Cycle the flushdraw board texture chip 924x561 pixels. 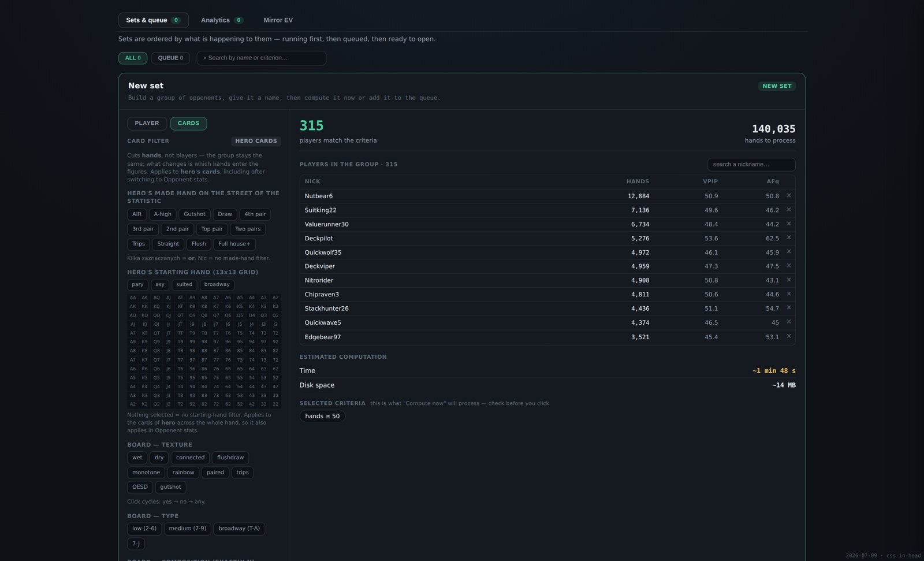point(230,458)
